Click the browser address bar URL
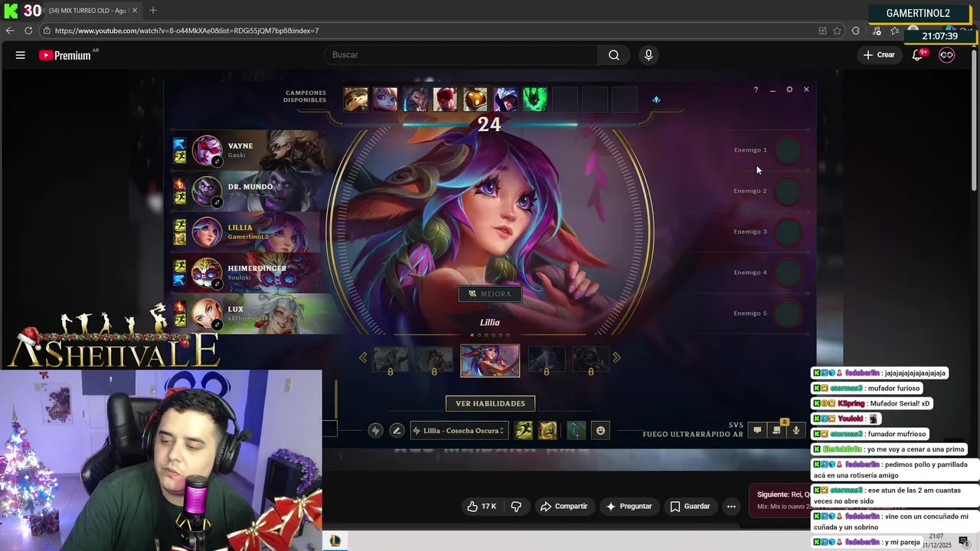980x551 pixels. (x=187, y=31)
